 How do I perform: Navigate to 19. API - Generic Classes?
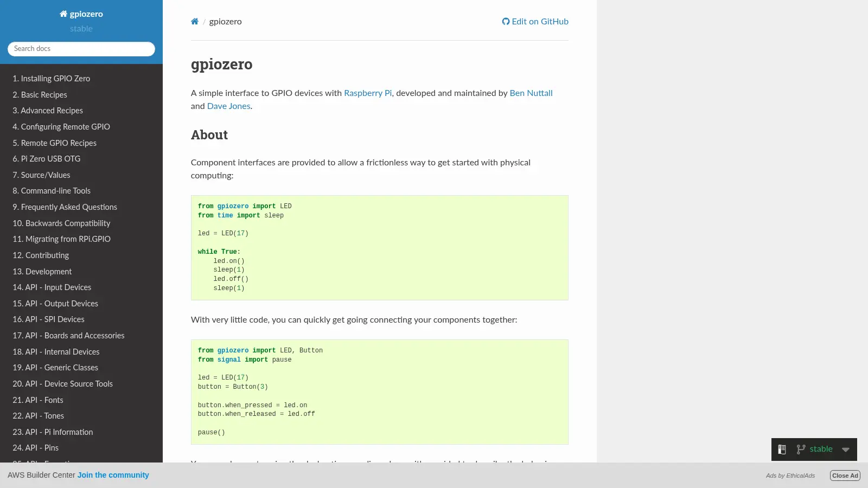(81, 368)
